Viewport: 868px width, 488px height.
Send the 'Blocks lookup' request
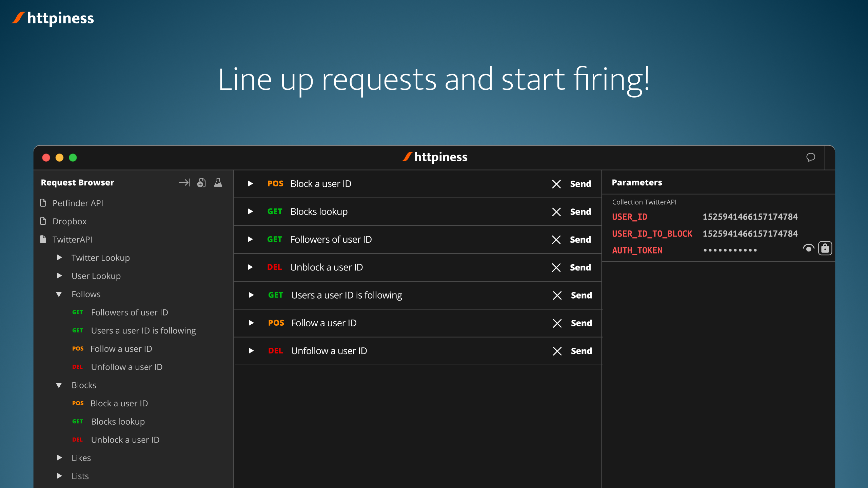click(580, 212)
